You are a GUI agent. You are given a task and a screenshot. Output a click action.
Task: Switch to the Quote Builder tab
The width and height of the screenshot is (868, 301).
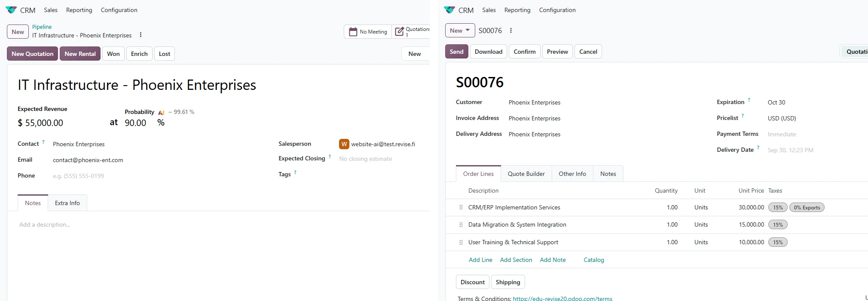(x=526, y=174)
